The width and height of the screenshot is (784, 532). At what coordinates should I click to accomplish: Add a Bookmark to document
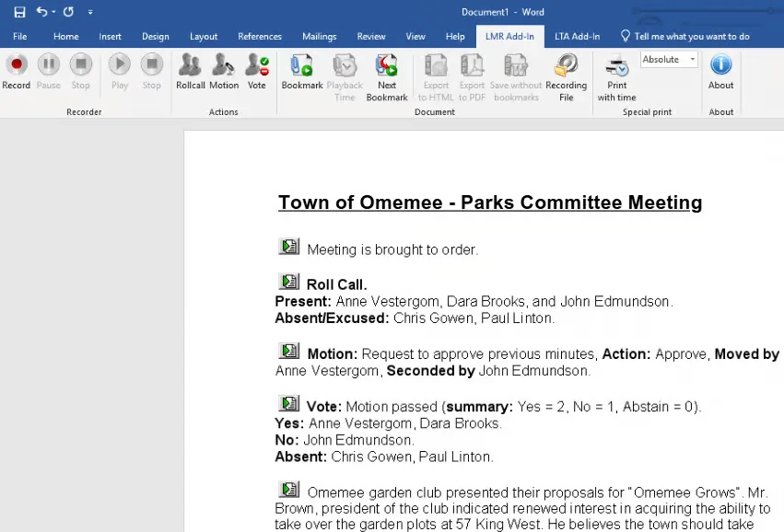click(x=302, y=72)
